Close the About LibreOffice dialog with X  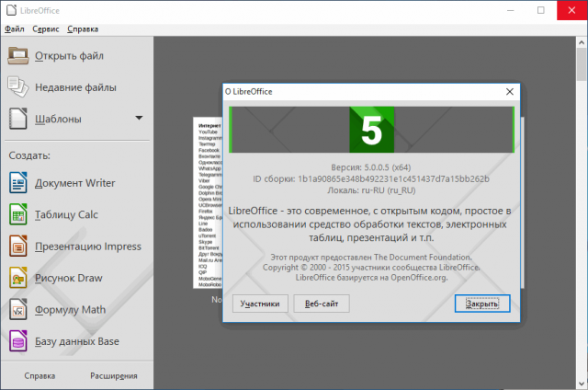click(510, 92)
